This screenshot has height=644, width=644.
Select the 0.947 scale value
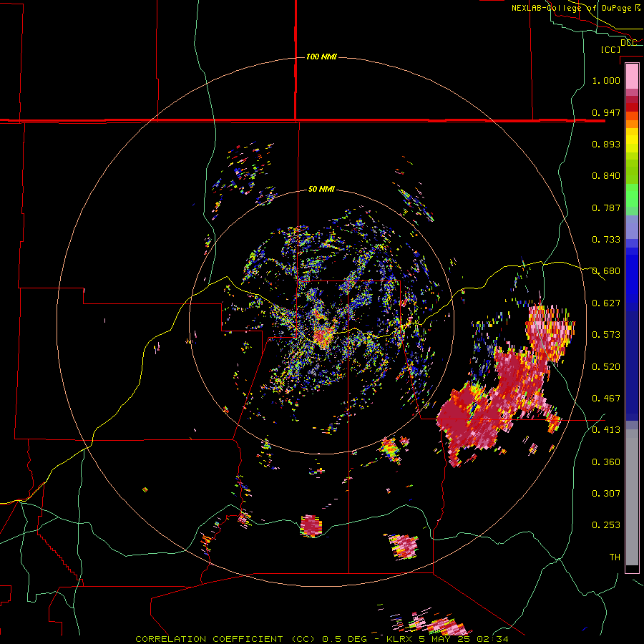pyautogui.click(x=606, y=112)
